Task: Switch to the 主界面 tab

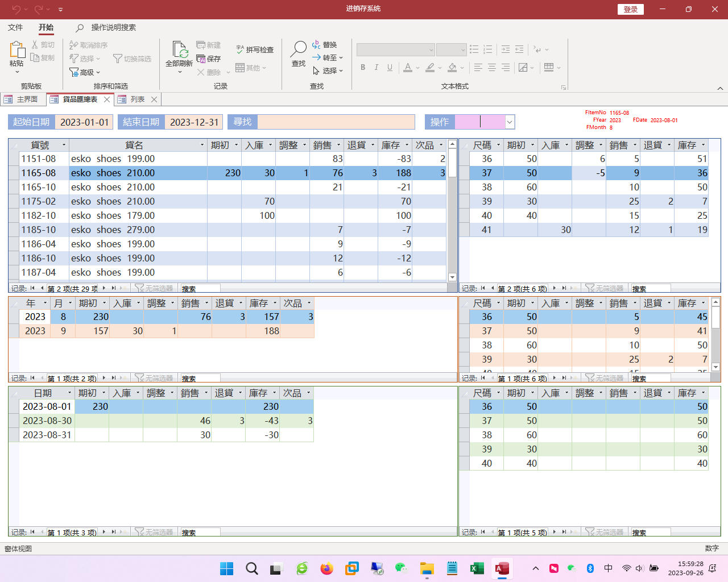Action: click(x=23, y=99)
